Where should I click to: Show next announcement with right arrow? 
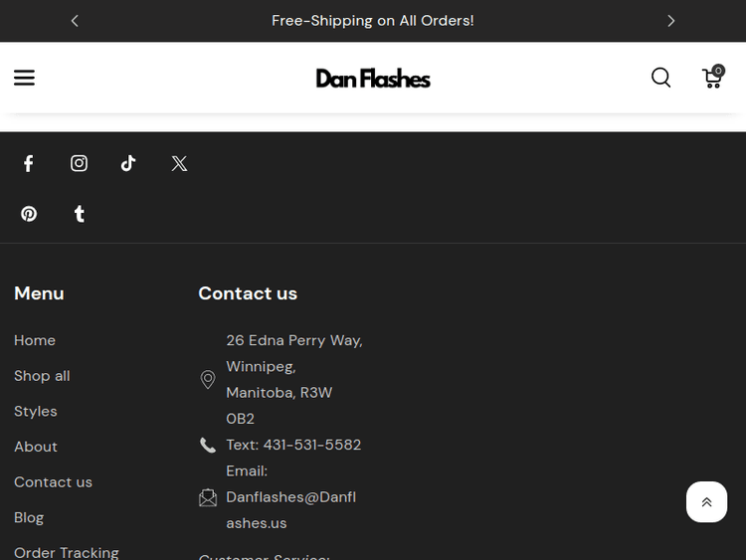click(x=670, y=21)
